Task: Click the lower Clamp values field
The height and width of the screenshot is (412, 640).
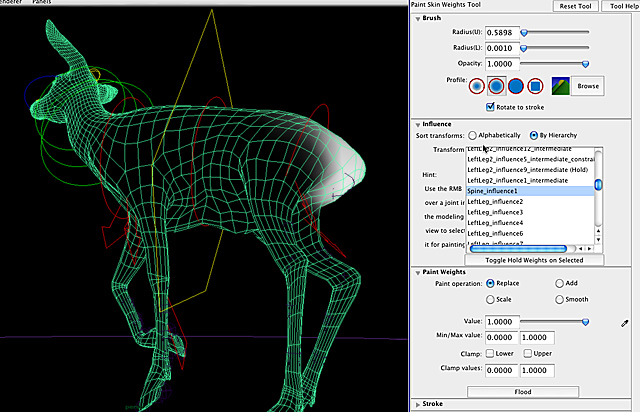Action: [502, 370]
